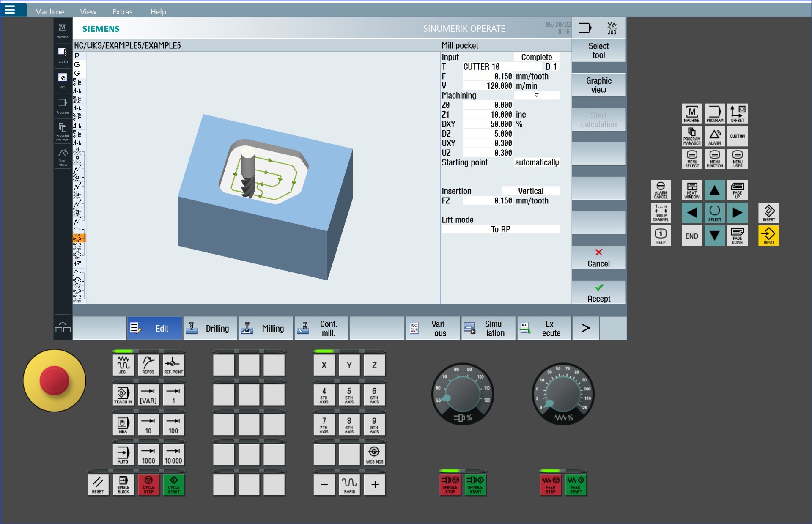Adjust the spindle override dial
812x524 pixels.
pos(463,394)
